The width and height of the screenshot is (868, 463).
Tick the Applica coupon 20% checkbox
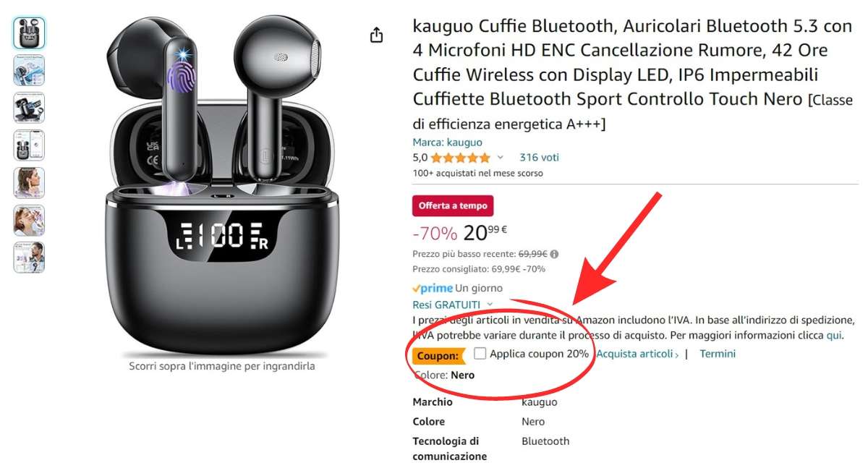coord(480,354)
